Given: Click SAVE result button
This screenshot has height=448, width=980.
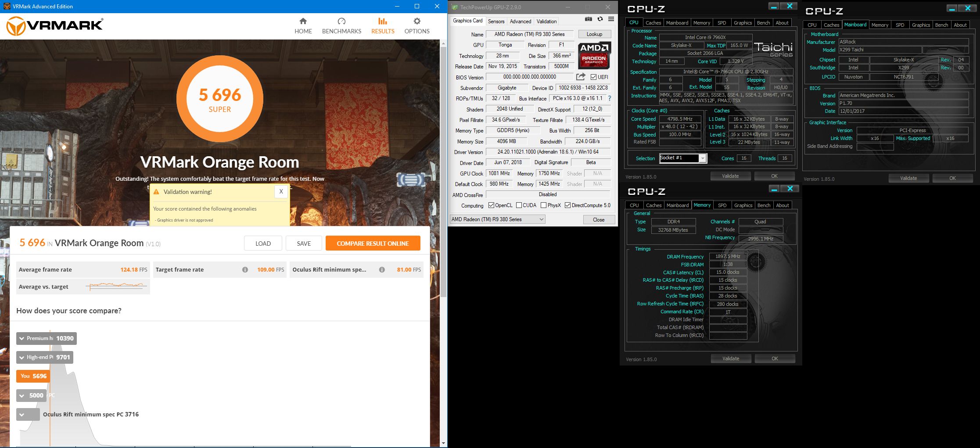Looking at the screenshot, I should click(304, 243).
